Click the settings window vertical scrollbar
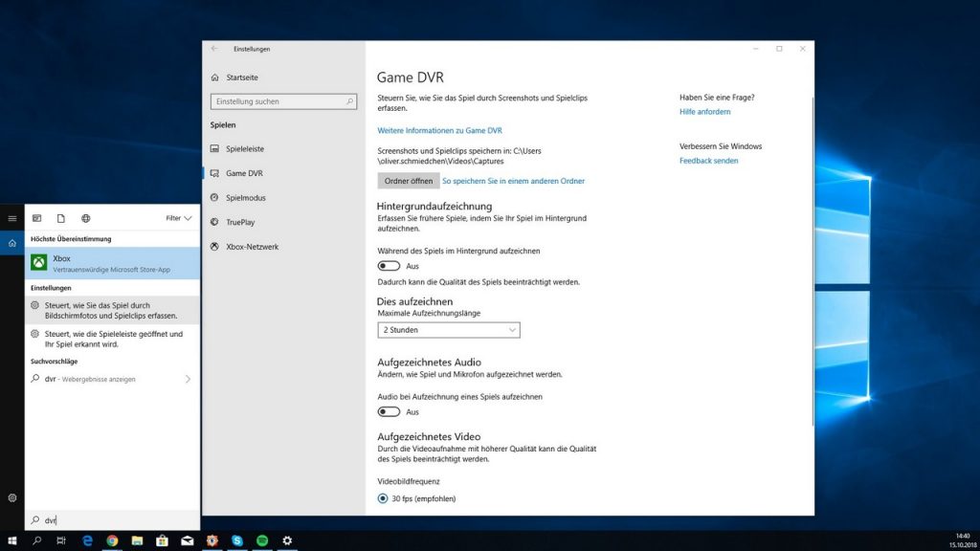The height and width of the screenshot is (551, 980). (813, 261)
